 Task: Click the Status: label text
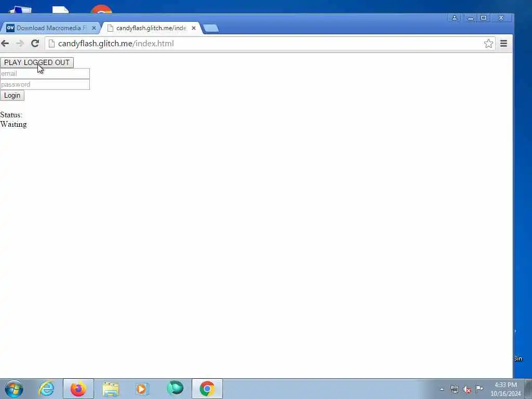pyautogui.click(x=11, y=115)
